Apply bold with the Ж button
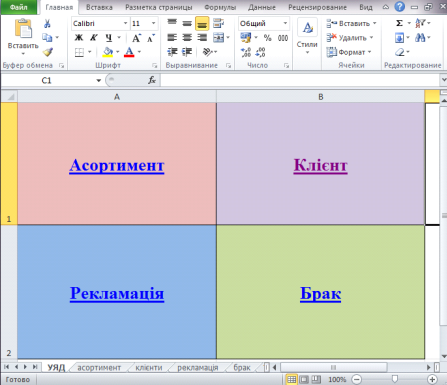The height and width of the screenshot is (385, 447). [x=79, y=38]
